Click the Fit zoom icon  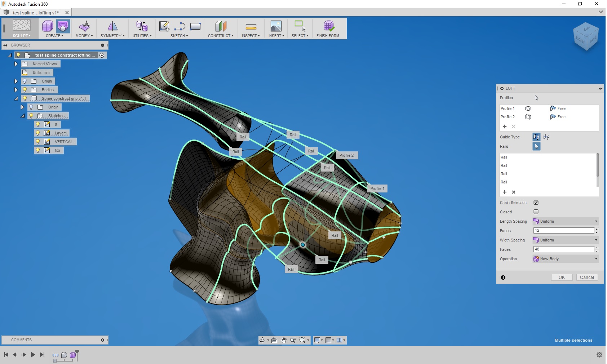click(x=302, y=340)
